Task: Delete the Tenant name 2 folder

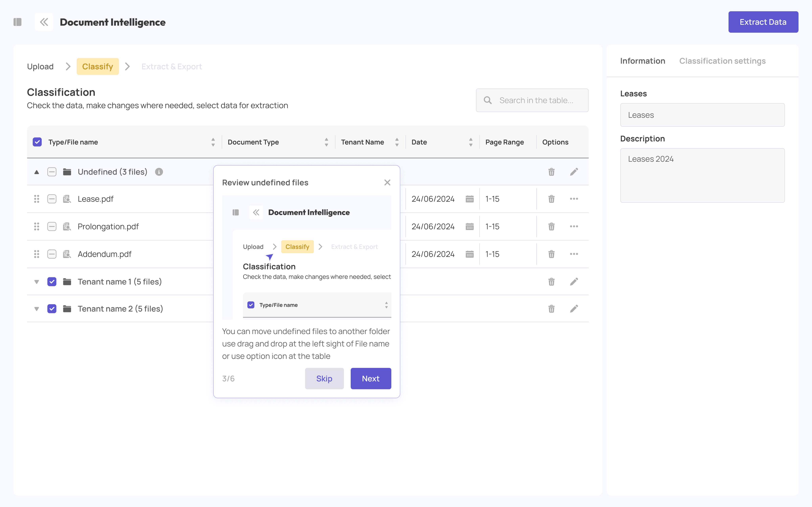Action: (x=551, y=309)
